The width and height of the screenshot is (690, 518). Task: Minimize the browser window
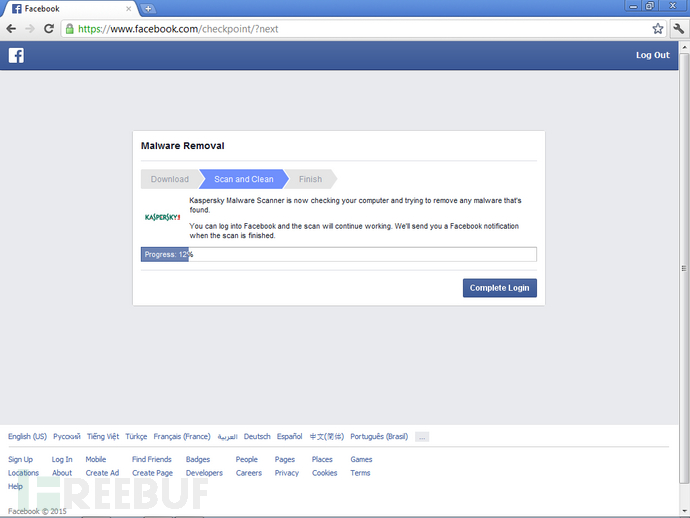(633, 6)
